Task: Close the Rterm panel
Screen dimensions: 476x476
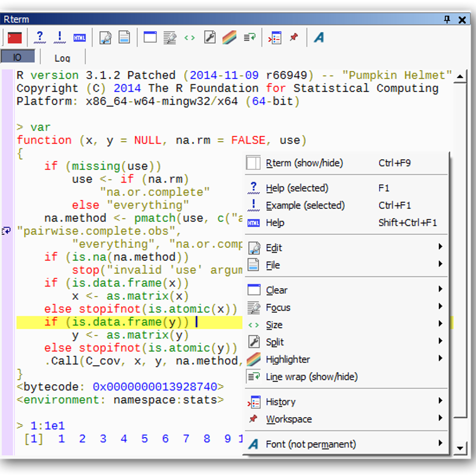Action: (x=462, y=20)
